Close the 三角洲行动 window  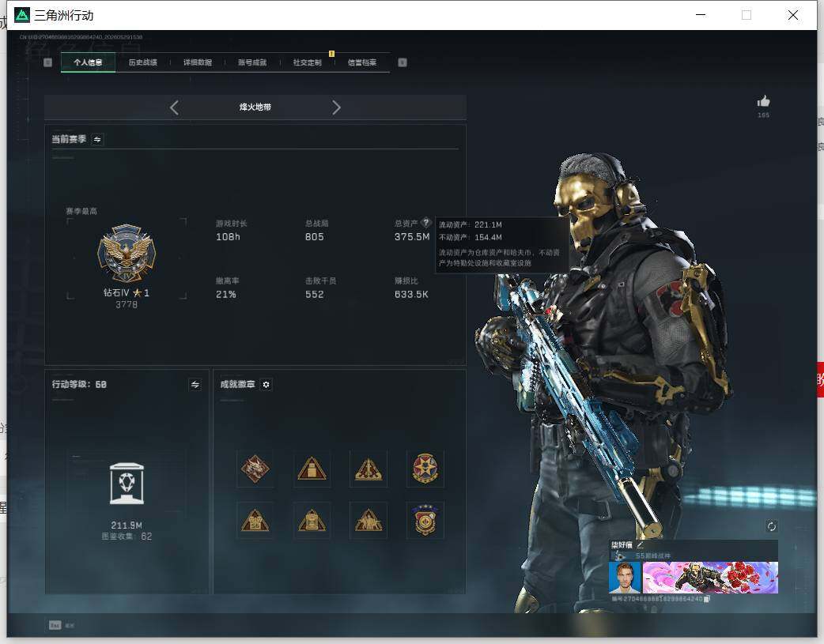click(x=793, y=15)
